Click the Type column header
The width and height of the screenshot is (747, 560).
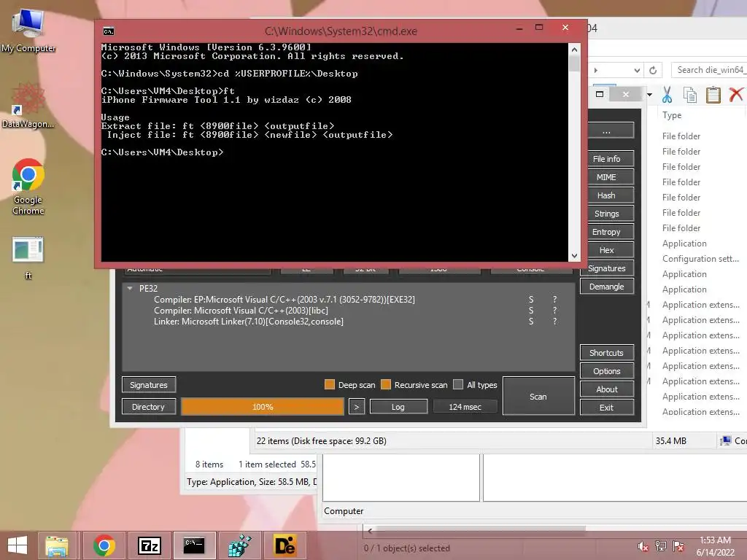(x=672, y=115)
